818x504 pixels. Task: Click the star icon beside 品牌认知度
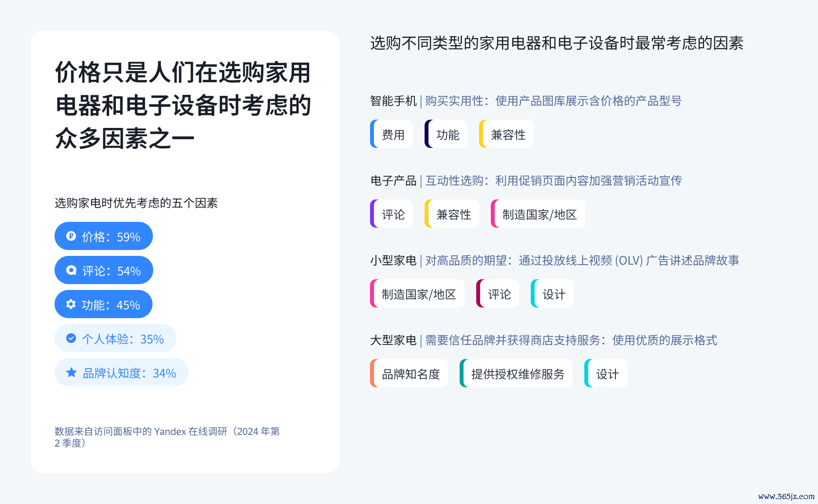(x=72, y=372)
